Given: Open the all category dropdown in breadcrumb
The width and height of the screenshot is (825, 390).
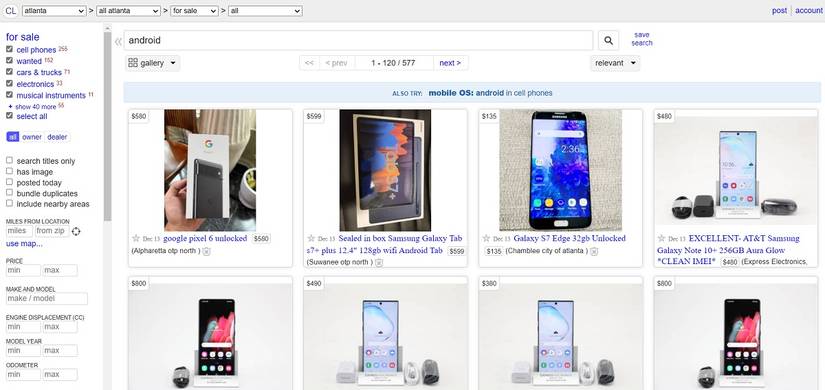Looking at the screenshot, I should point(265,11).
